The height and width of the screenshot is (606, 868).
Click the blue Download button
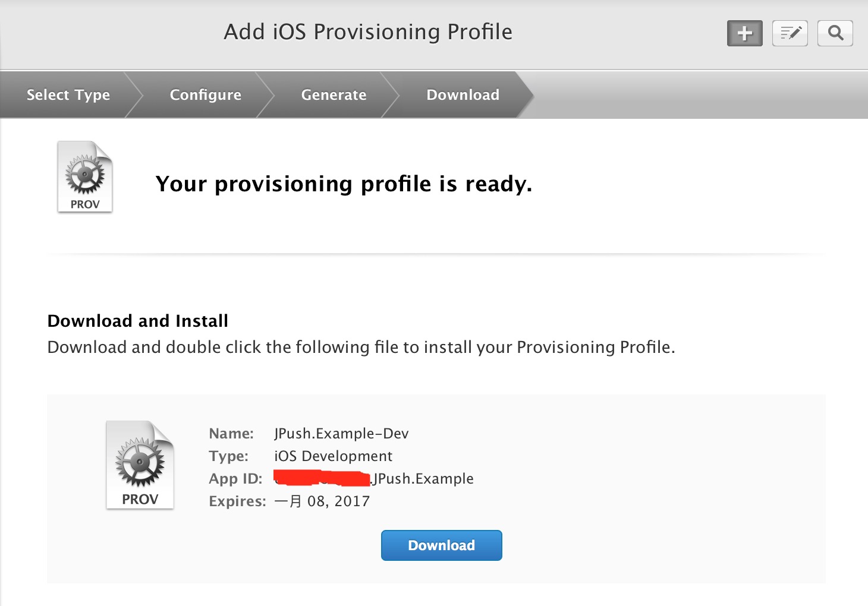[442, 545]
